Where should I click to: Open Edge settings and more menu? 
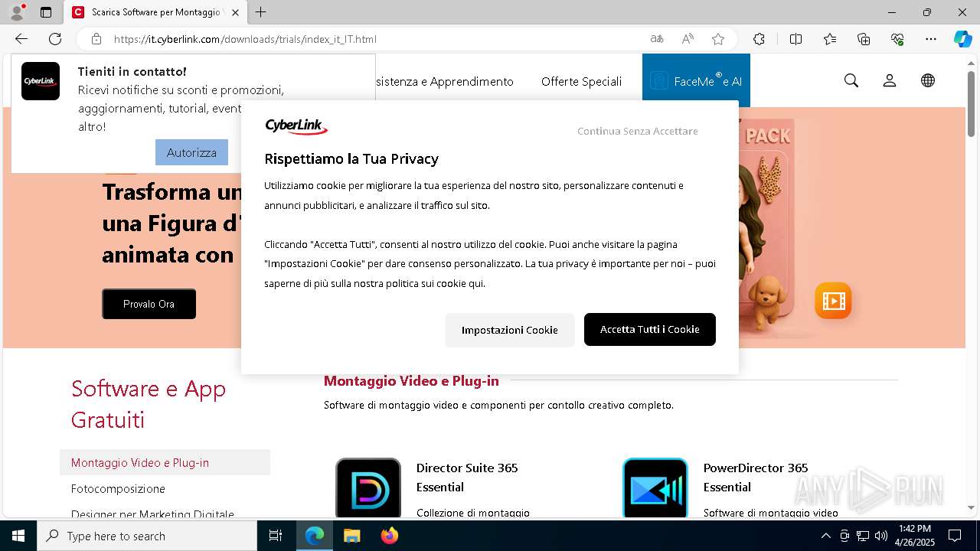pyautogui.click(x=931, y=39)
